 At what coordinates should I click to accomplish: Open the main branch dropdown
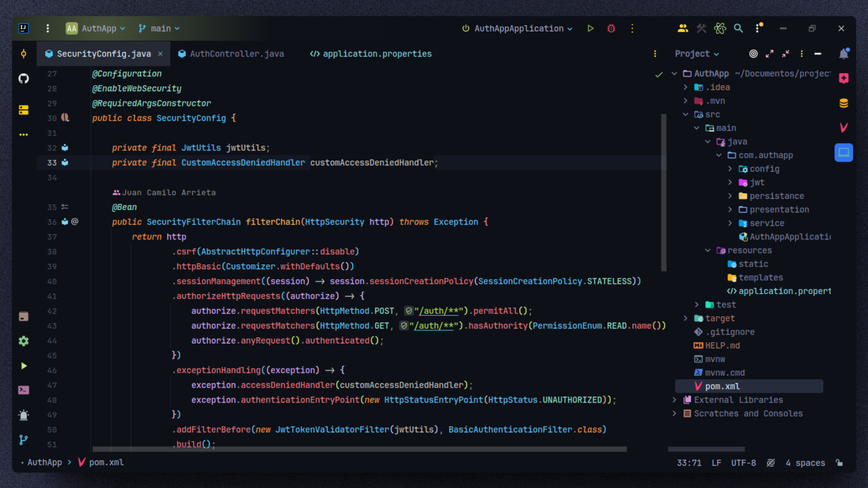pyautogui.click(x=159, y=28)
